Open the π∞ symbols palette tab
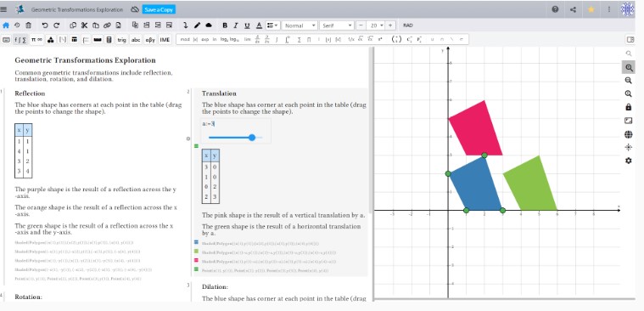The image size is (644, 311). pos(36,39)
